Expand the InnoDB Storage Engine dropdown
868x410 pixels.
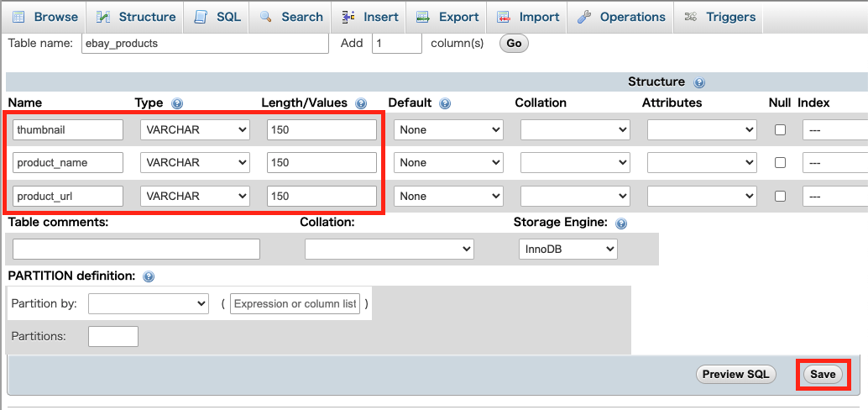(x=568, y=250)
